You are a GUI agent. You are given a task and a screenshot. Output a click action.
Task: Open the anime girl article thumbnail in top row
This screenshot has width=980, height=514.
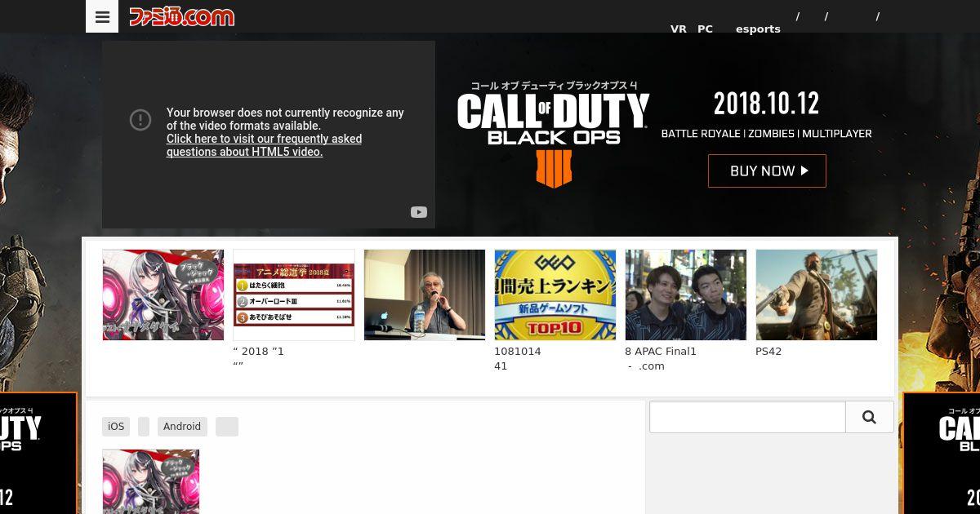tap(163, 295)
